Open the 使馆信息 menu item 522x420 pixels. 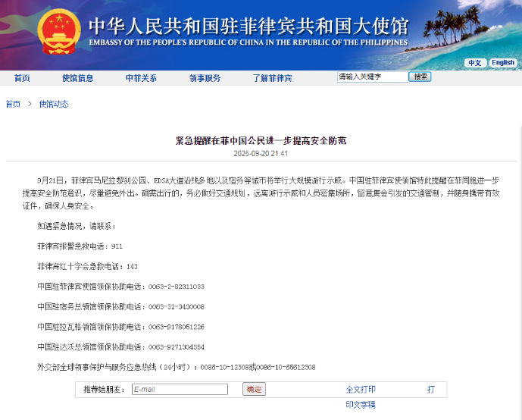coord(77,78)
